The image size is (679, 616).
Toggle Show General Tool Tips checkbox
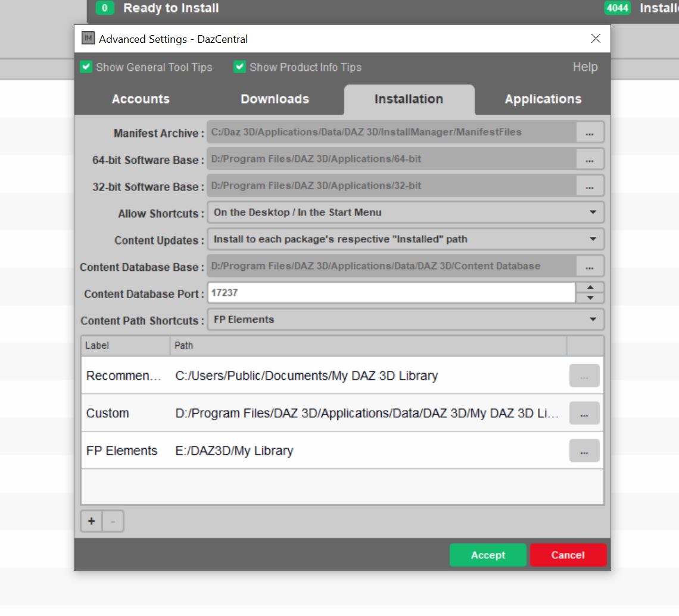(86, 67)
